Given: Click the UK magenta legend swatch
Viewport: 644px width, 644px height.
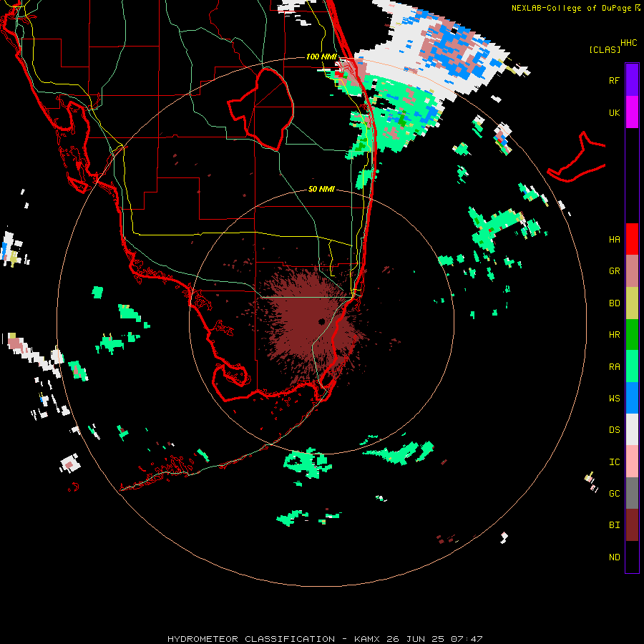Looking at the screenshot, I should pos(632,112).
